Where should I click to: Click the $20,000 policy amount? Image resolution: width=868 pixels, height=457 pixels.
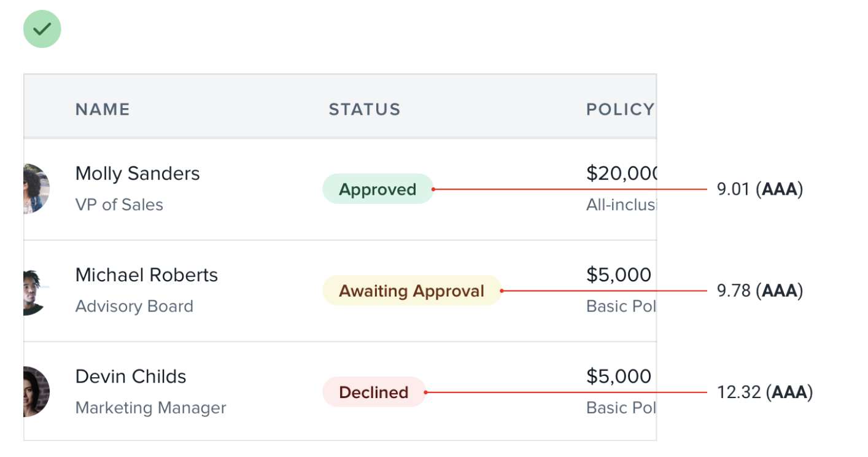tap(621, 174)
